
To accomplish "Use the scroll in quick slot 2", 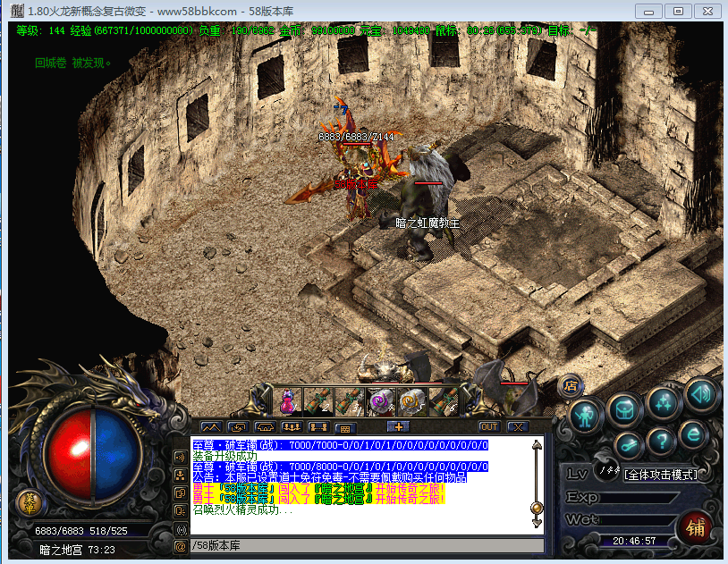I will [x=318, y=400].
